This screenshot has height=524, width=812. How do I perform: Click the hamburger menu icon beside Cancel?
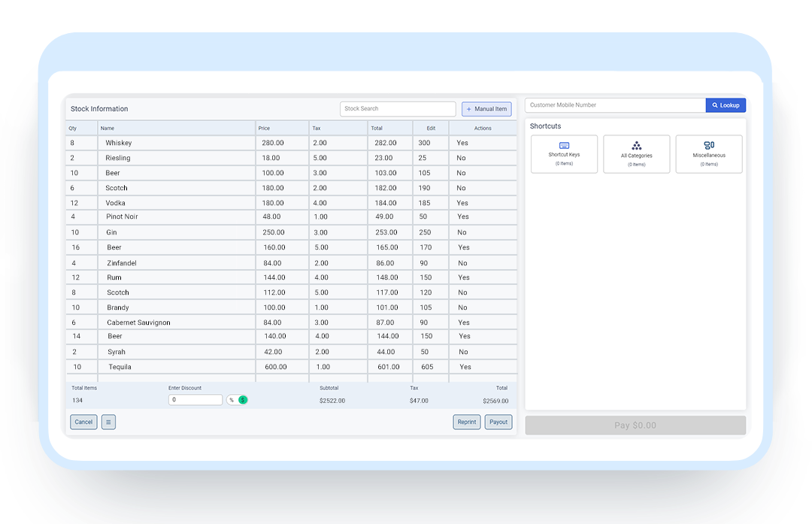click(x=108, y=422)
